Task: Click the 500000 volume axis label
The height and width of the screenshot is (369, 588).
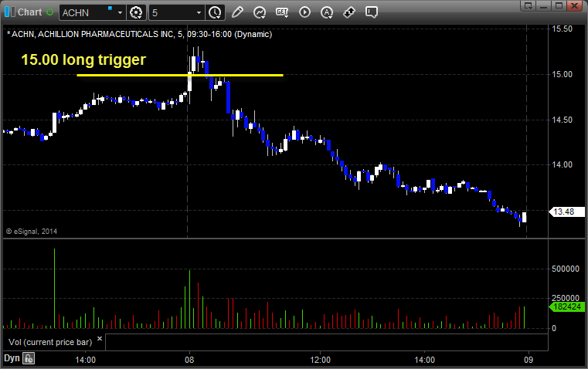Action: 566,269
